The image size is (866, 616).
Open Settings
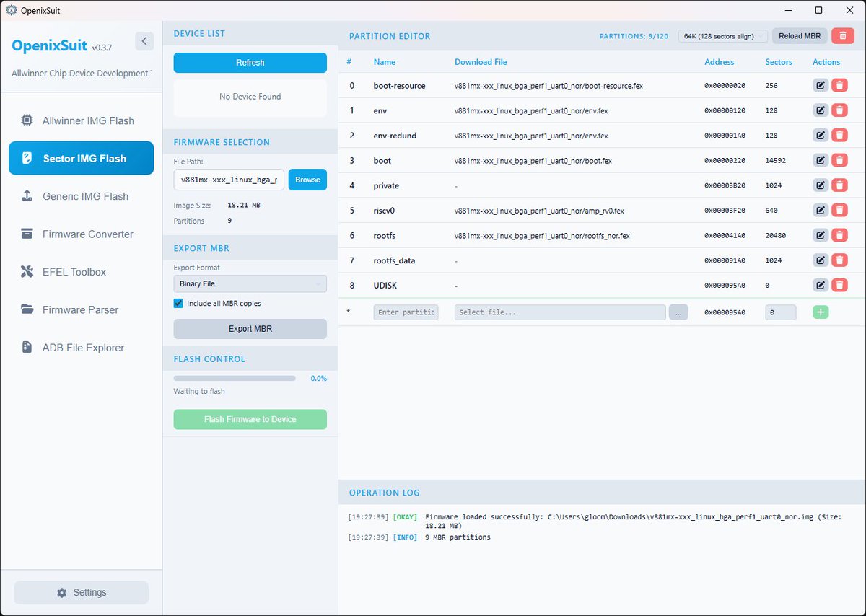click(x=82, y=592)
